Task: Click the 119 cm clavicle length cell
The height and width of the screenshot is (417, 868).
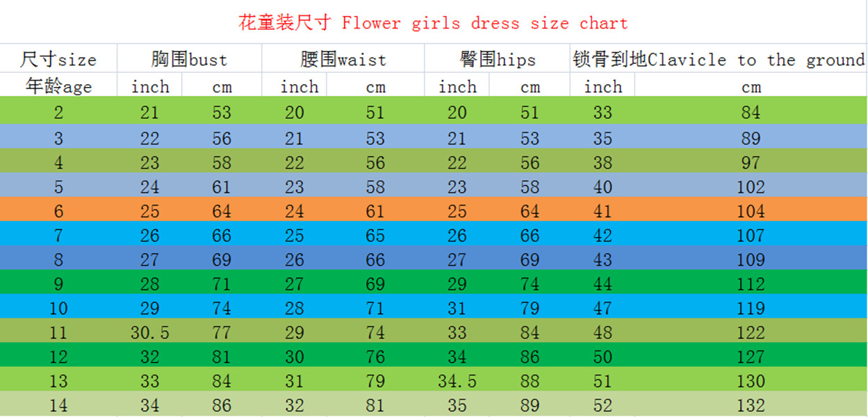Action: pyautogui.click(x=751, y=309)
